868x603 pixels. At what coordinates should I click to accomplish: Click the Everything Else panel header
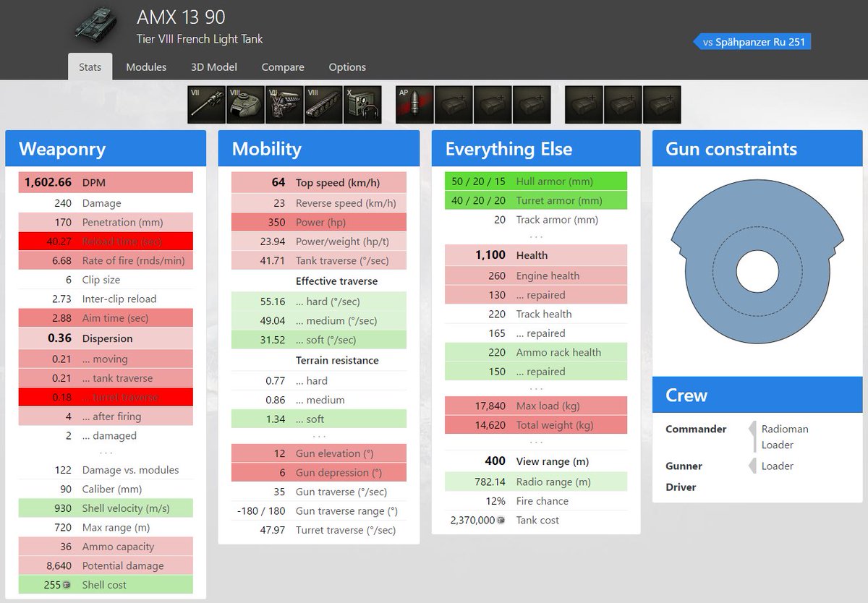click(x=536, y=149)
